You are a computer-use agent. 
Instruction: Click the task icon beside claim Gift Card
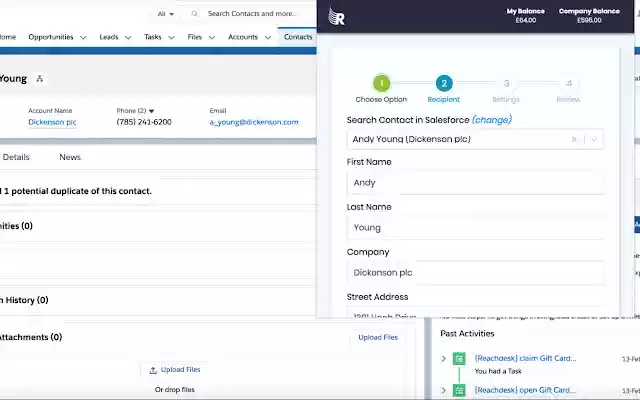coord(459,359)
